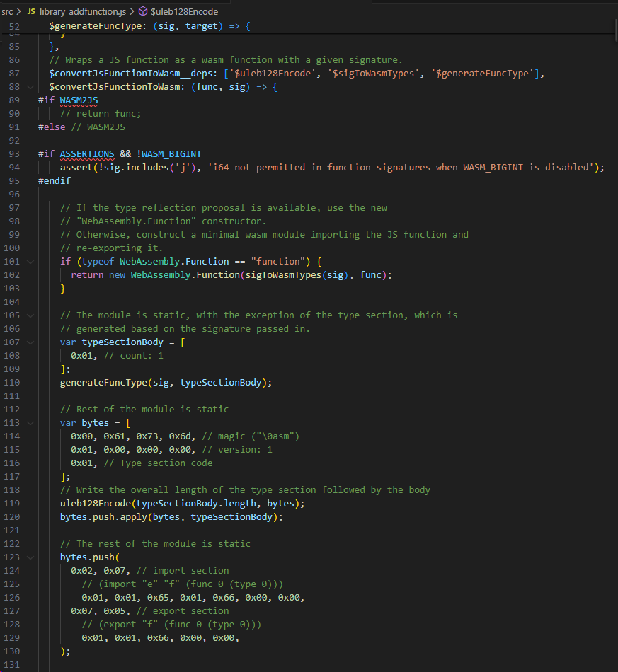This screenshot has width=618, height=672.
Task: Select line number 119 in the gutter
Action: point(11,504)
